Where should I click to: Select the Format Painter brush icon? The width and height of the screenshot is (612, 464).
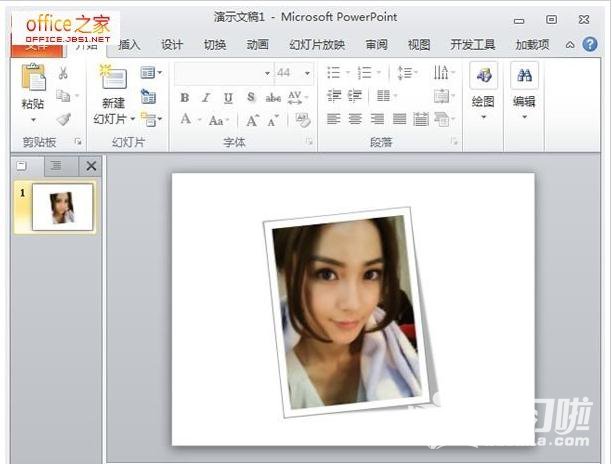64,119
